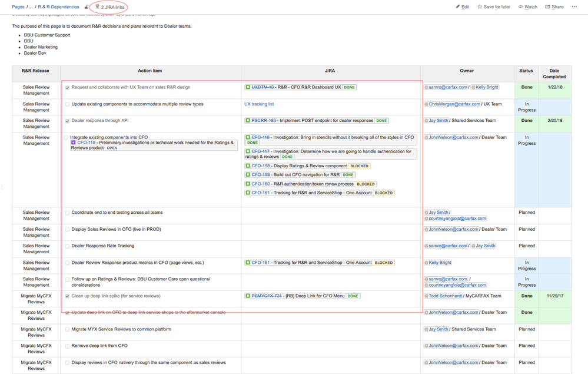
Task: Check the Coordinate end to end testing task
Action: [68, 213]
